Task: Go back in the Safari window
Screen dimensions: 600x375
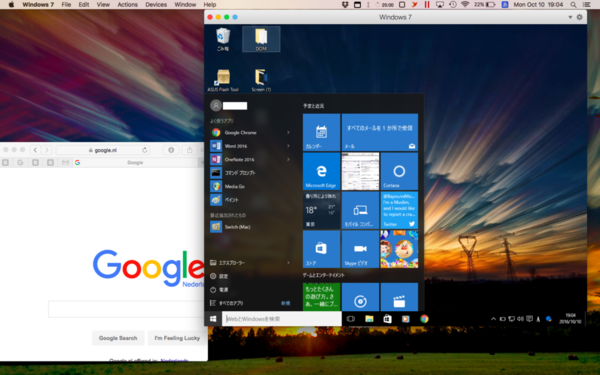Action: click(x=35, y=150)
